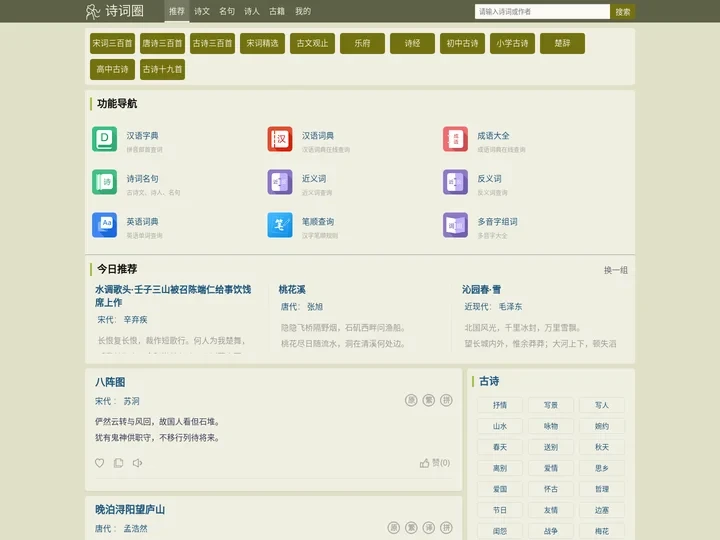Open the 宋词精选 collection

pyautogui.click(x=263, y=43)
